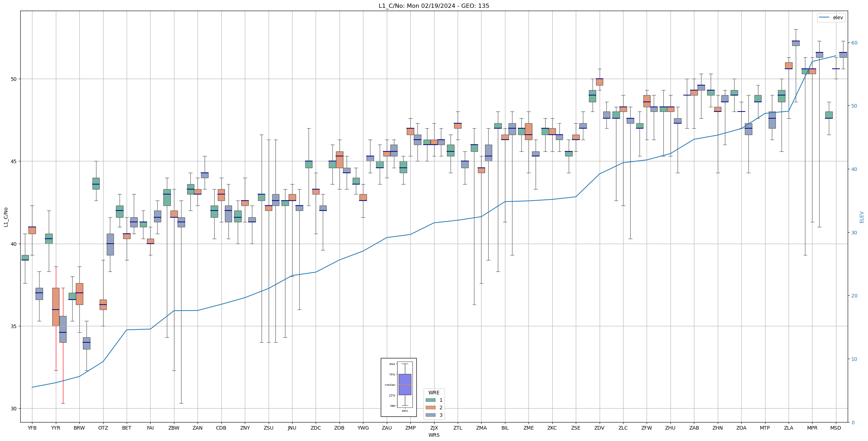Click the YFB x-axis label

(32, 428)
